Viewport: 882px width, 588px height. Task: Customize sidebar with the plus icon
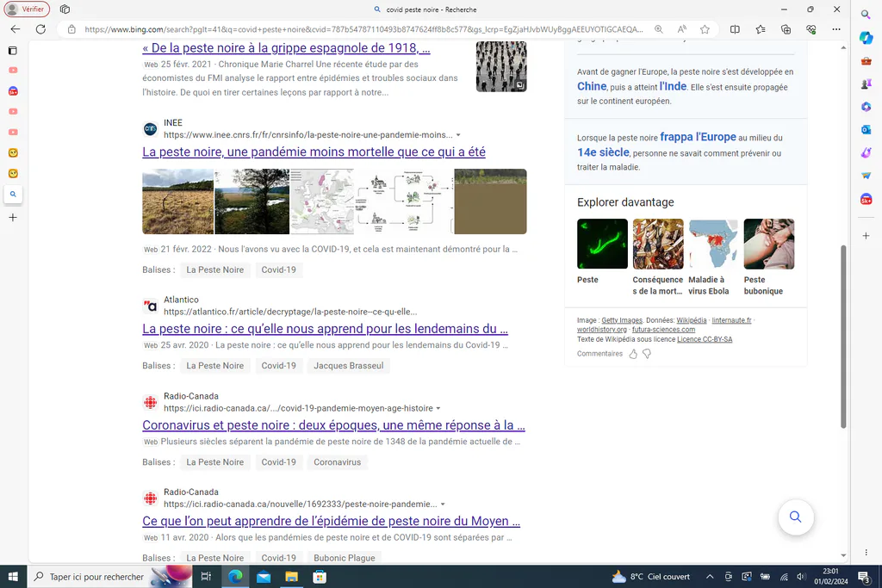point(866,236)
